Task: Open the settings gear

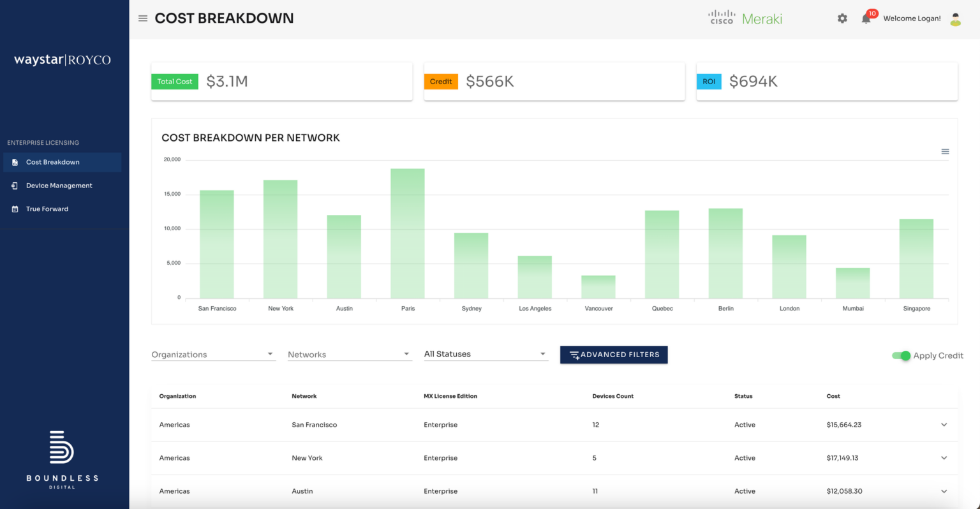Action: 842,18
